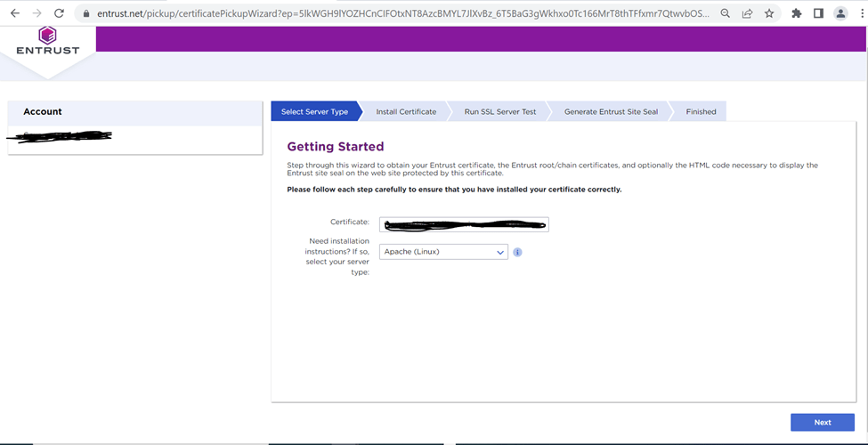Open the Chrome three-dot menu

click(859, 13)
